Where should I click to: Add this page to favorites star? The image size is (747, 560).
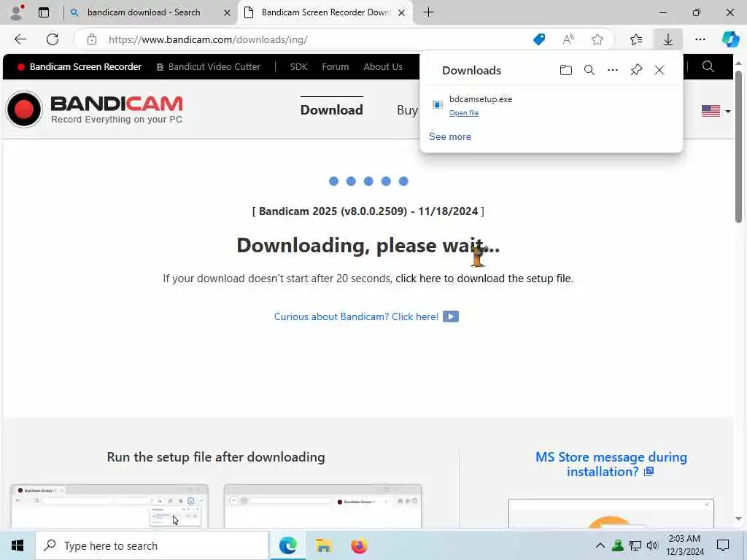coord(597,39)
